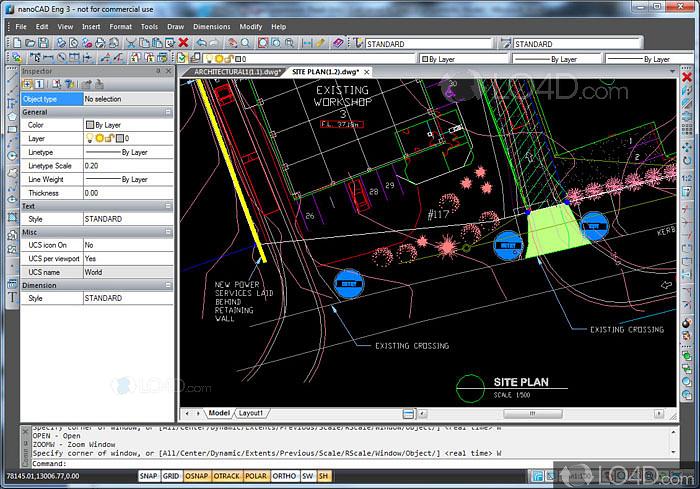Disable POLAR tracking in status bar

pos(256,476)
